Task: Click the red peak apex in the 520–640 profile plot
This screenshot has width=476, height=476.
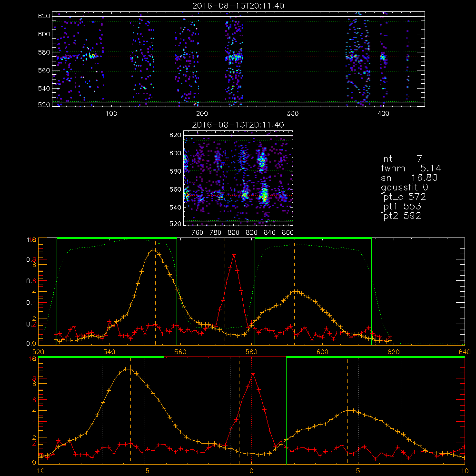Action: tap(234, 254)
